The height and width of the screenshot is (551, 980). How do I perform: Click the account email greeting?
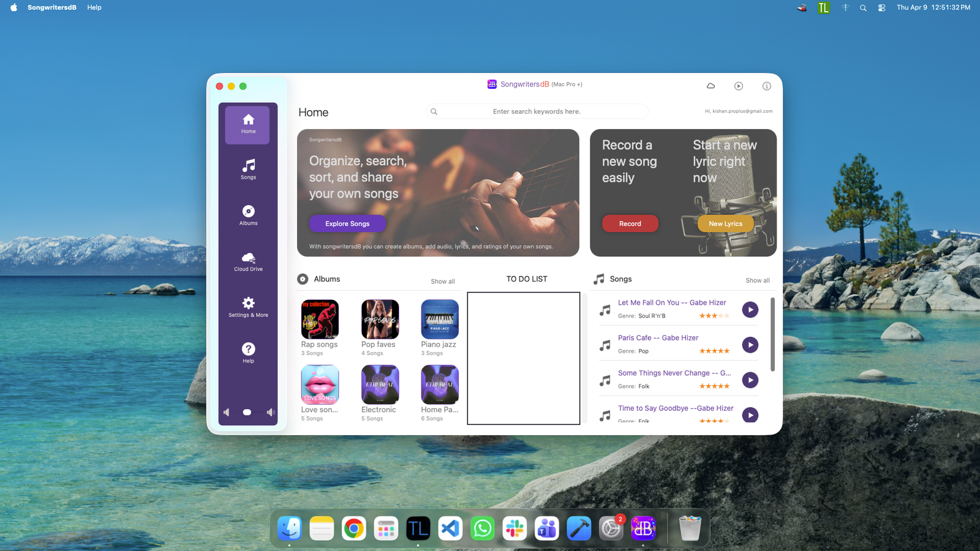tap(739, 111)
